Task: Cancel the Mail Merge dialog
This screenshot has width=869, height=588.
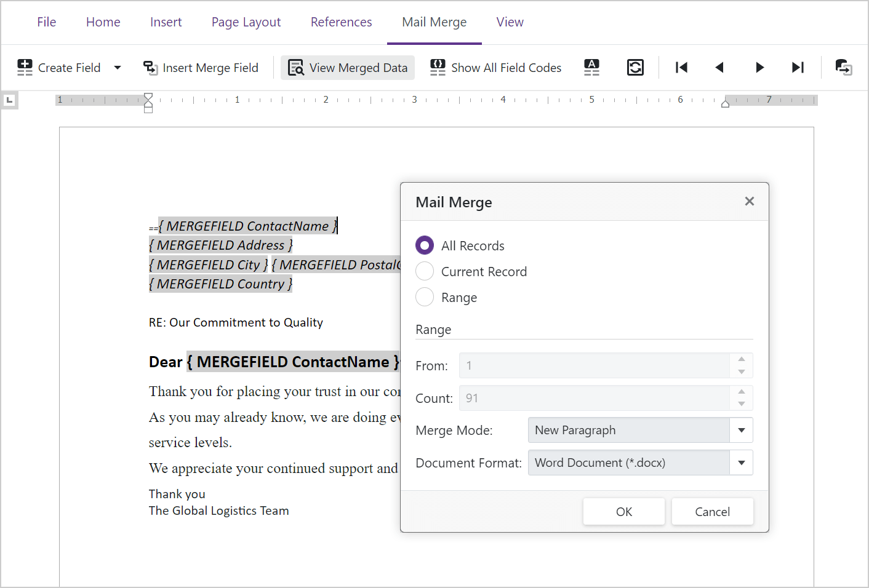Action: point(712,511)
